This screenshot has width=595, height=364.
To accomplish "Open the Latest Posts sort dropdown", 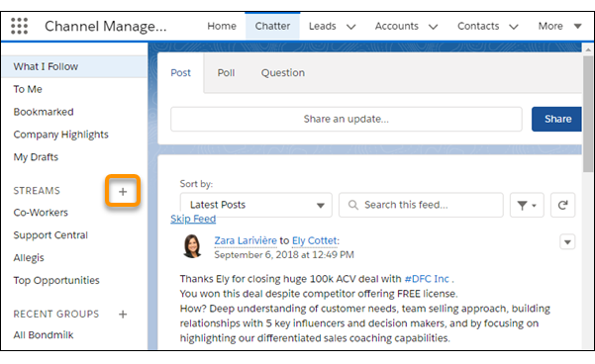I will pos(256,205).
